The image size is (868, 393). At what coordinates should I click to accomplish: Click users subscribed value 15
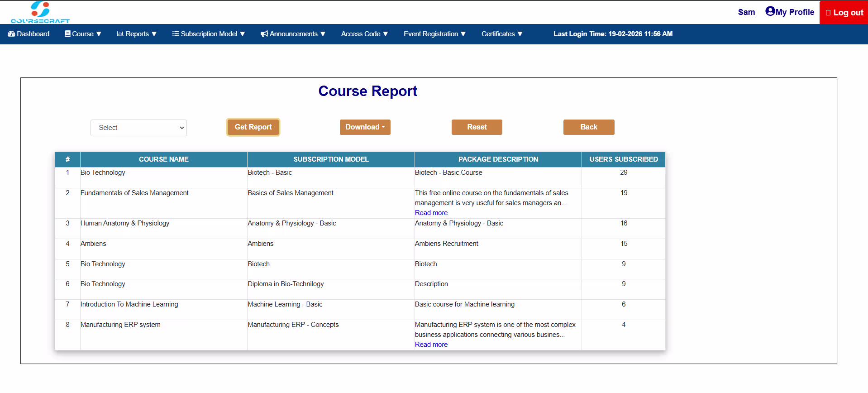624,244
